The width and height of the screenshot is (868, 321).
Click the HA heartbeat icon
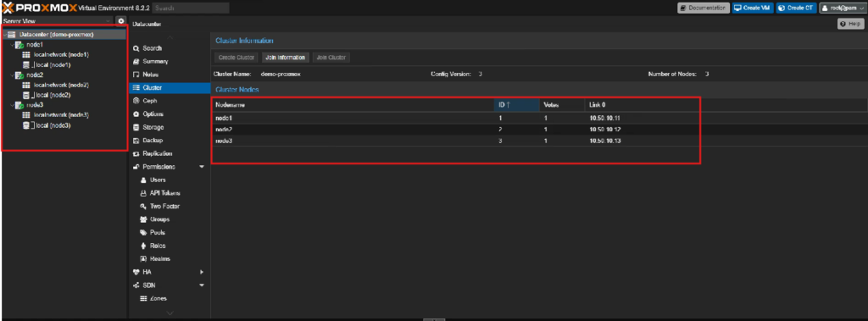click(x=136, y=272)
